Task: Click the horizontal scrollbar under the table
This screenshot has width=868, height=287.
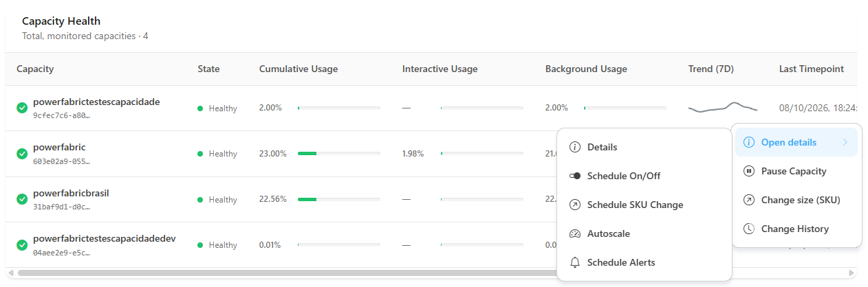Action: tap(289, 273)
